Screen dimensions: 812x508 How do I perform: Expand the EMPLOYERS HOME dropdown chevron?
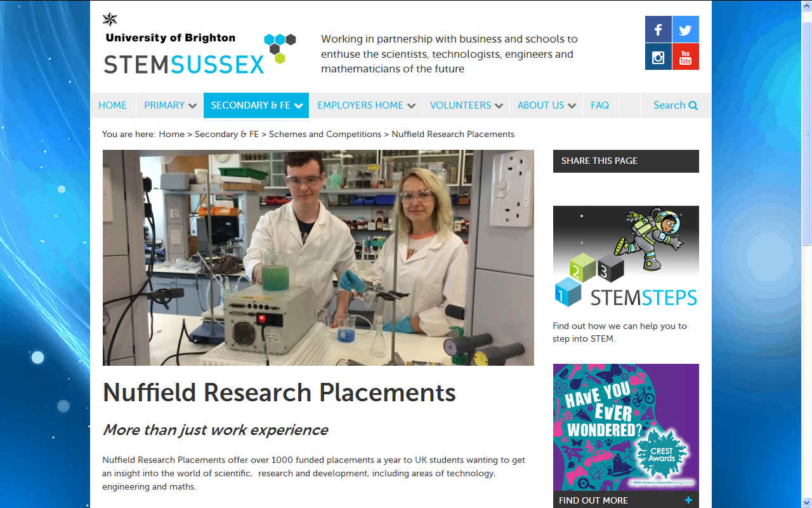pyautogui.click(x=412, y=105)
